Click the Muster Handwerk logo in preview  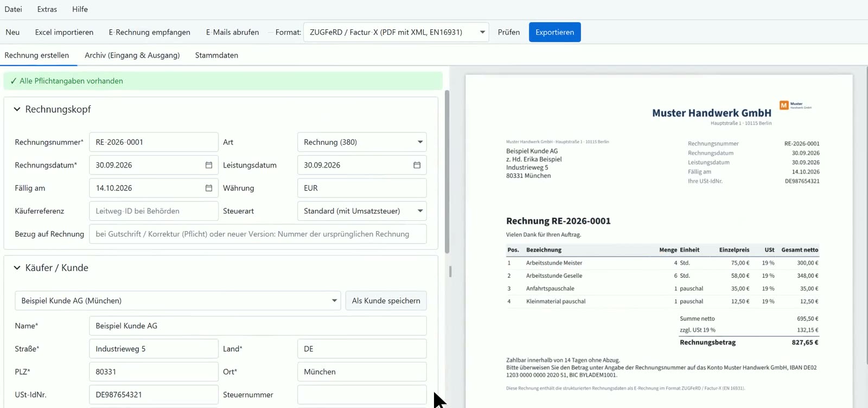[795, 105]
